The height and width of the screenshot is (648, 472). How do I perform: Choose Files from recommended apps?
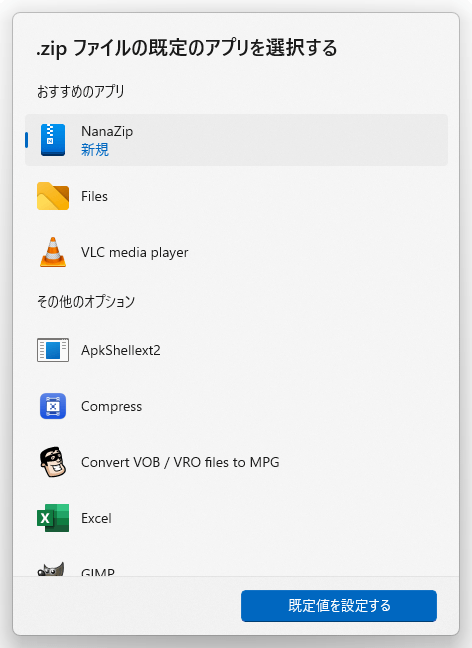(x=236, y=196)
